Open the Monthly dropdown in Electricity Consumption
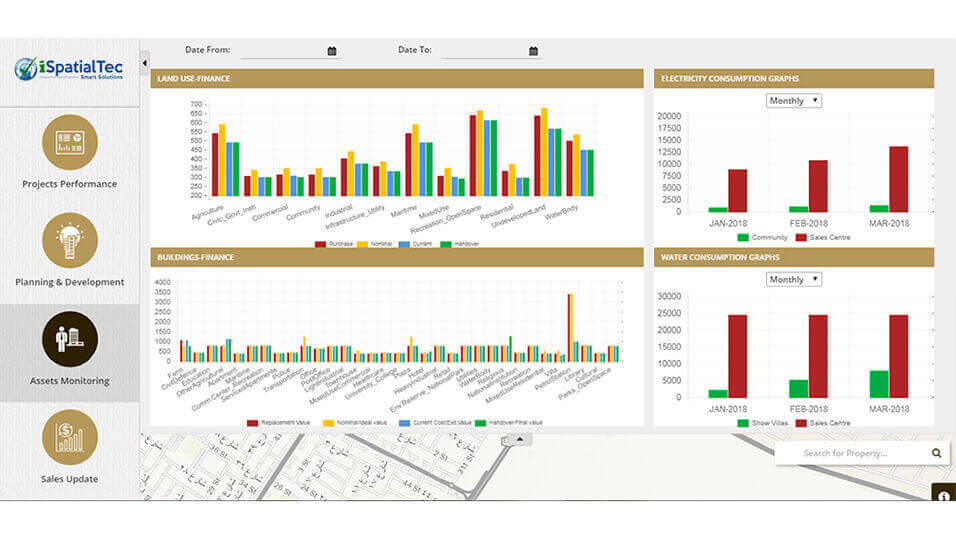Screen dimensions: 956x538 (x=793, y=101)
